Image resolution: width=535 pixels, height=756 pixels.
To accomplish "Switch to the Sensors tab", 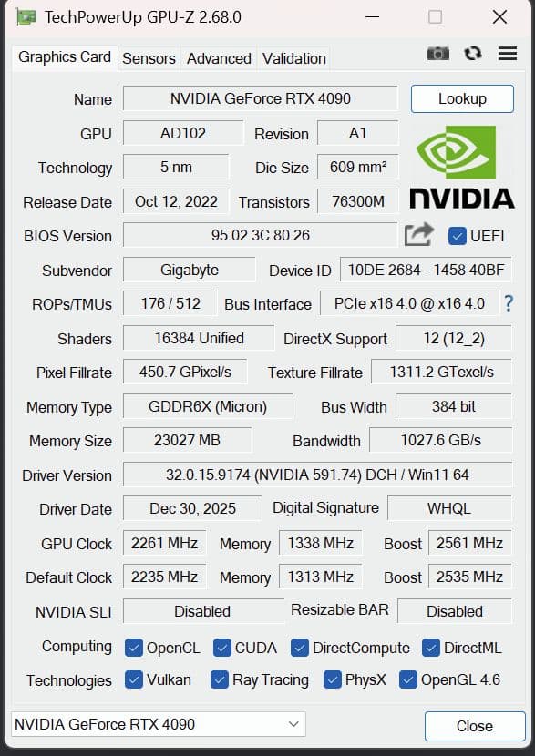I will 148,58.
